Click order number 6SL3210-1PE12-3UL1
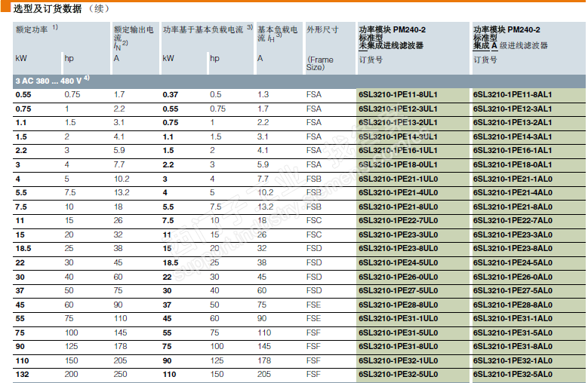588x383 pixels. point(398,109)
